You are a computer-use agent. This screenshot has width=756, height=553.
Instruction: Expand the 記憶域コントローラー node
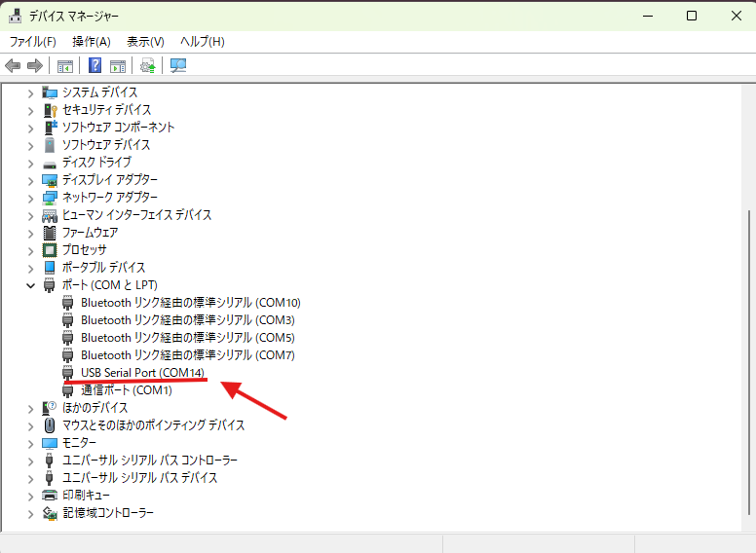[x=30, y=514]
